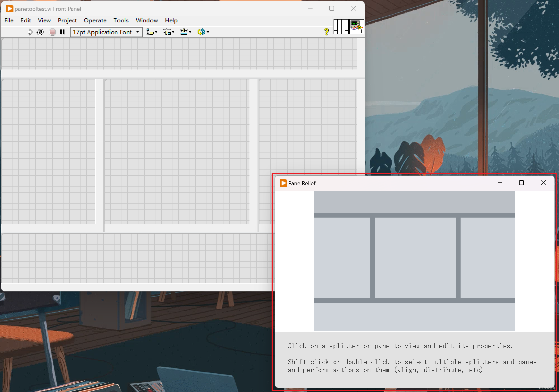Image resolution: width=559 pixels, height=392 pixels.
Task: Expand the Reorder dropdown
Action: (203, 32)
